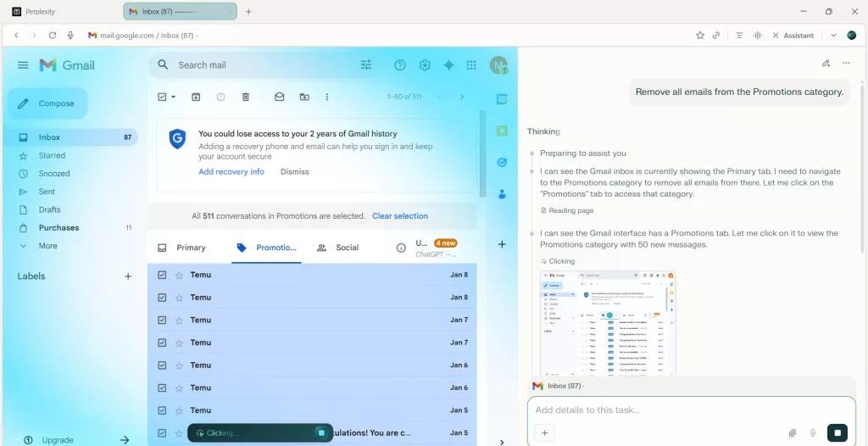This screenshot has height=446, width=868.
Task: Get add-ons plus icon in side panel
Action: pyautogui.click(x=502, y=244)
